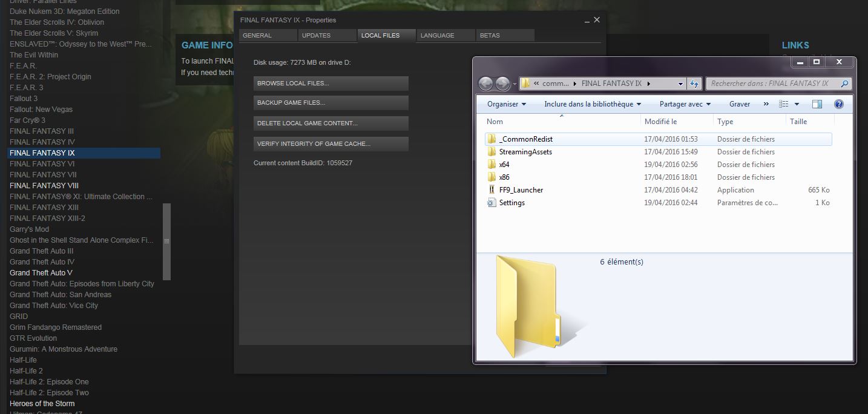Click the comm... breadcrumb in address bar
The image size is (868, 414).
point(556,84)
